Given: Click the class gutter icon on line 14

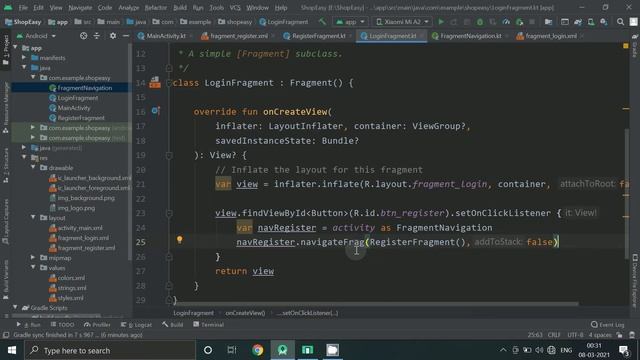Looking at the screenshot, I should (x=155, y=82).
